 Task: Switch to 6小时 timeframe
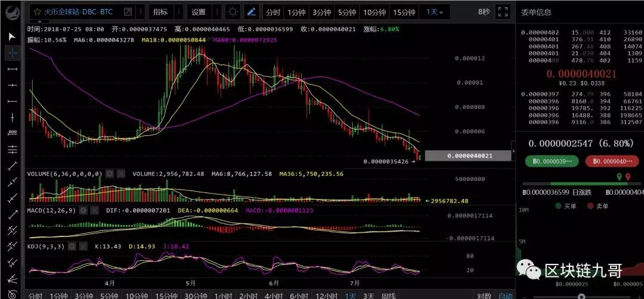pos(299,296)
